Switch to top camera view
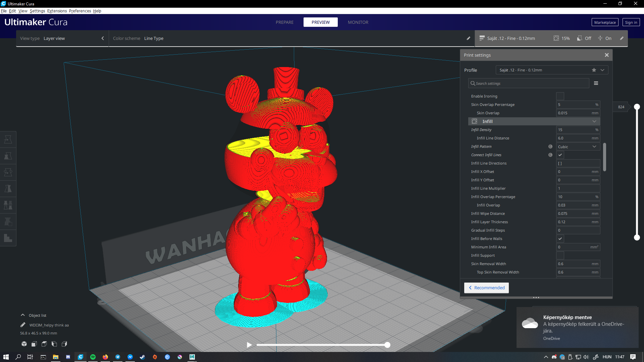 pos(44,344)
